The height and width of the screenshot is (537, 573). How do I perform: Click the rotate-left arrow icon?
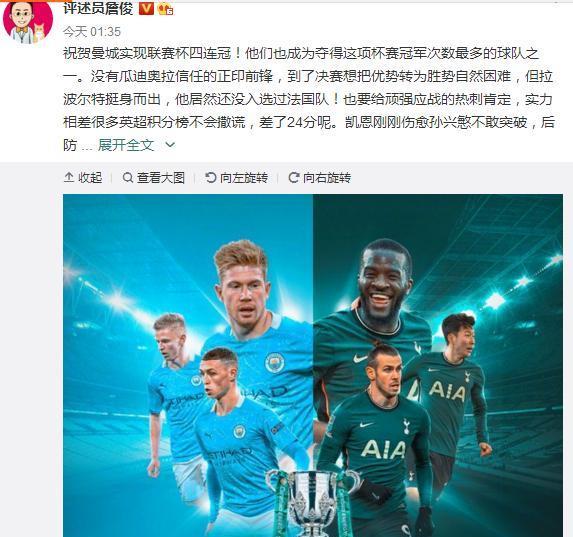[x=210, y=178]
